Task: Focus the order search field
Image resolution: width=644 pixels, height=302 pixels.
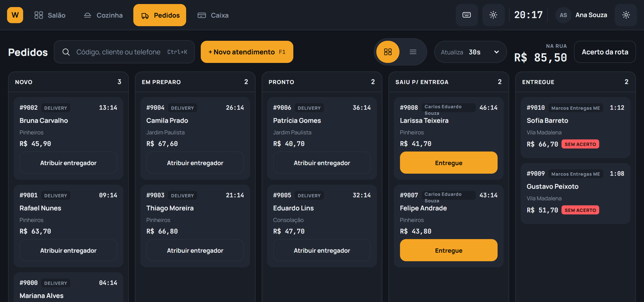Action: point(124,52)
